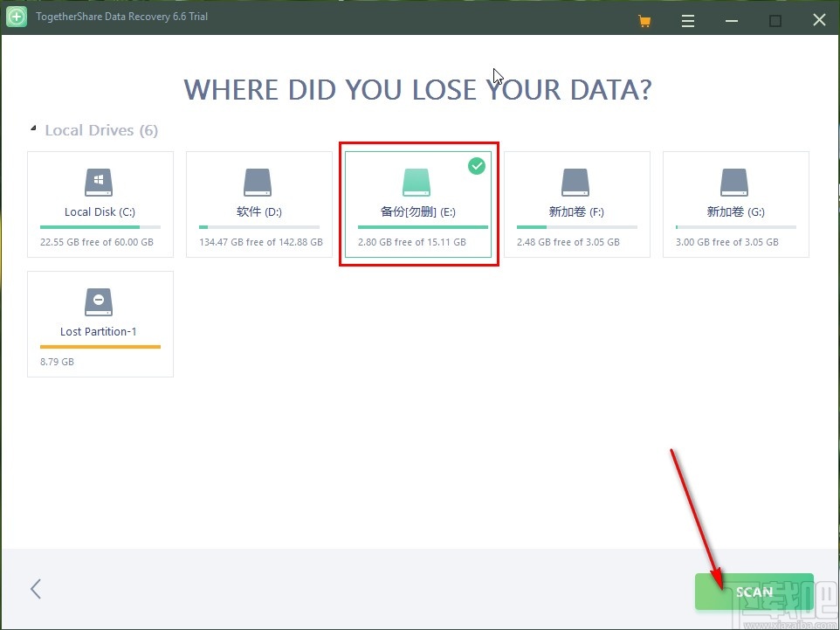Click the 新加卷 (F:) drive icon
The height and width of the screenshot is (630, 840).
575,183
